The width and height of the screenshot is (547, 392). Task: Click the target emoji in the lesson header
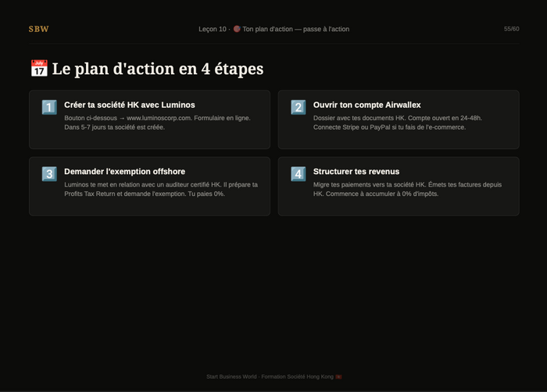click(237, 29)
